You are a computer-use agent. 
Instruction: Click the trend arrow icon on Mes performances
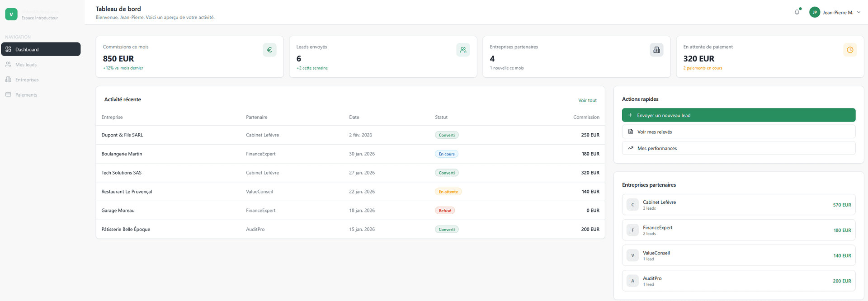pyautogui.click(x=631, y=148)
